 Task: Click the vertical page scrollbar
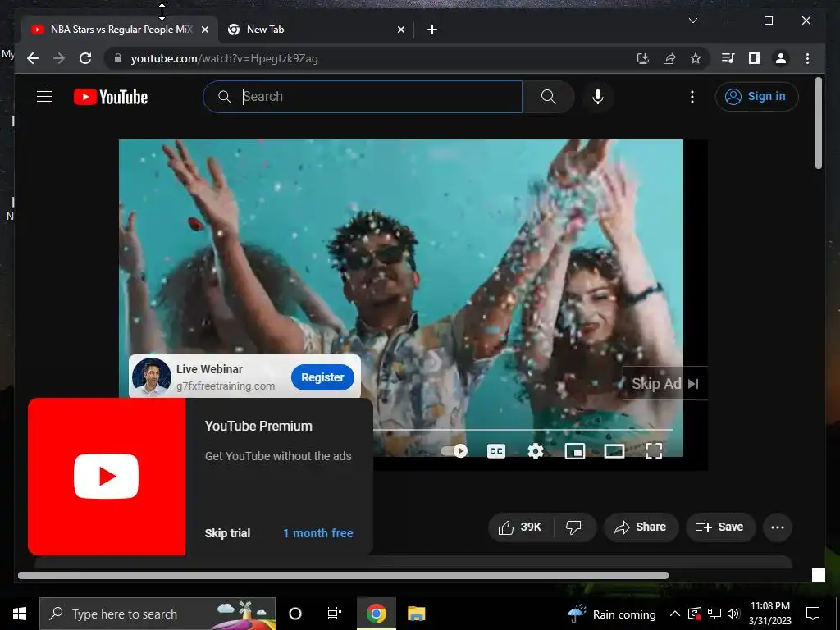tap(818, 123)
